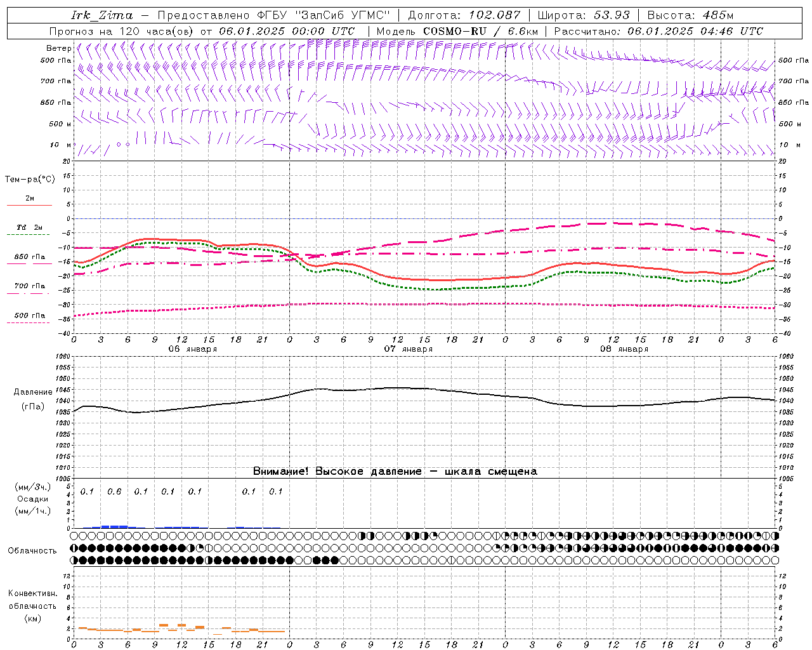This screenshot has width=812, height=650.
Task: Click the Конвективн. облачность panel label
Action: point(33,600)
